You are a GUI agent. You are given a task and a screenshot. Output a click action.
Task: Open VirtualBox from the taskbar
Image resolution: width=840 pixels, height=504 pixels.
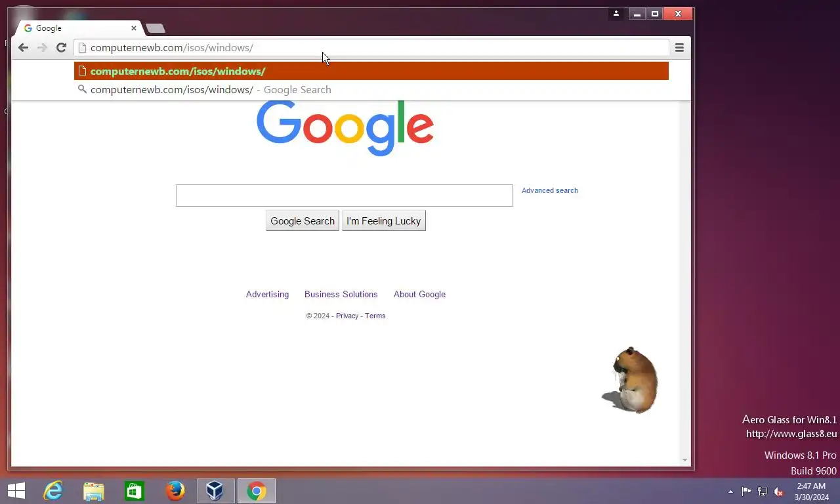coord(215,491)
